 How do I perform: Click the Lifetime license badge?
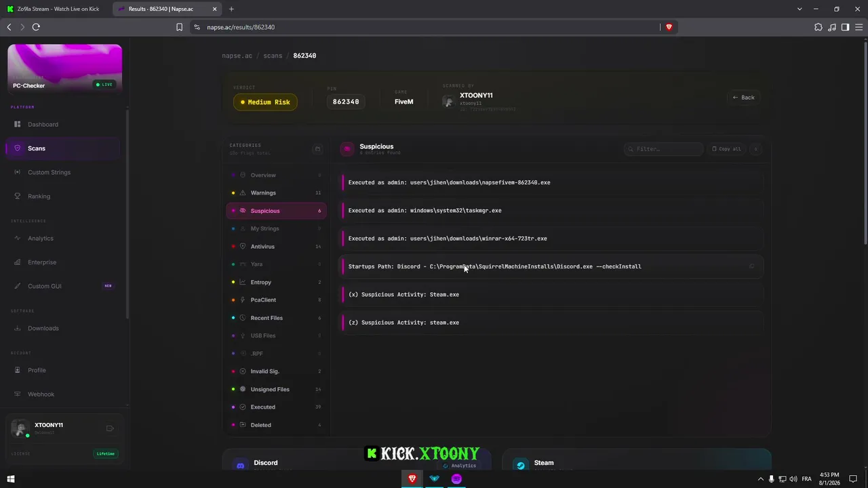click(106, 453)
